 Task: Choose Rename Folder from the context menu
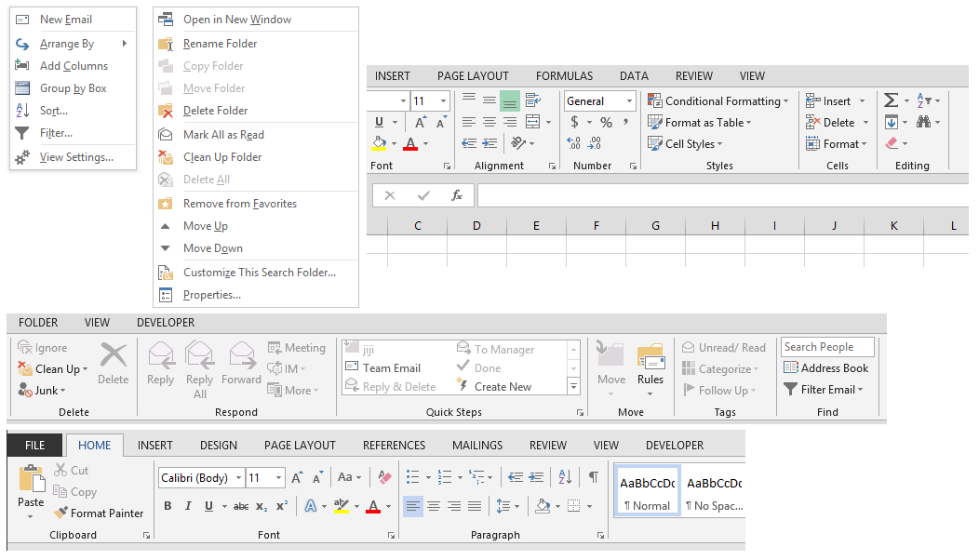[220, 44]
